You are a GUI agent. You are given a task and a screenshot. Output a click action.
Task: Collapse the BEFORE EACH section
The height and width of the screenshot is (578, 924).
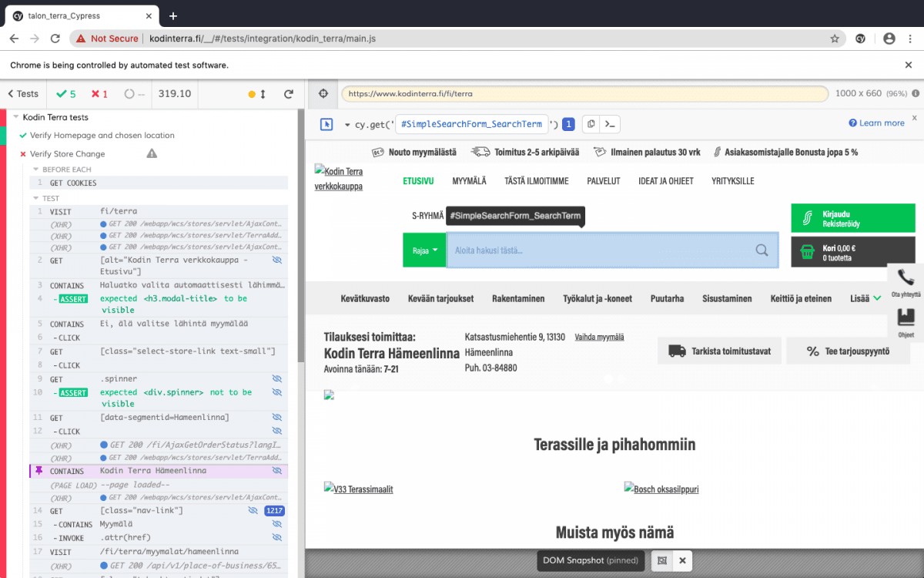(35, 170)
